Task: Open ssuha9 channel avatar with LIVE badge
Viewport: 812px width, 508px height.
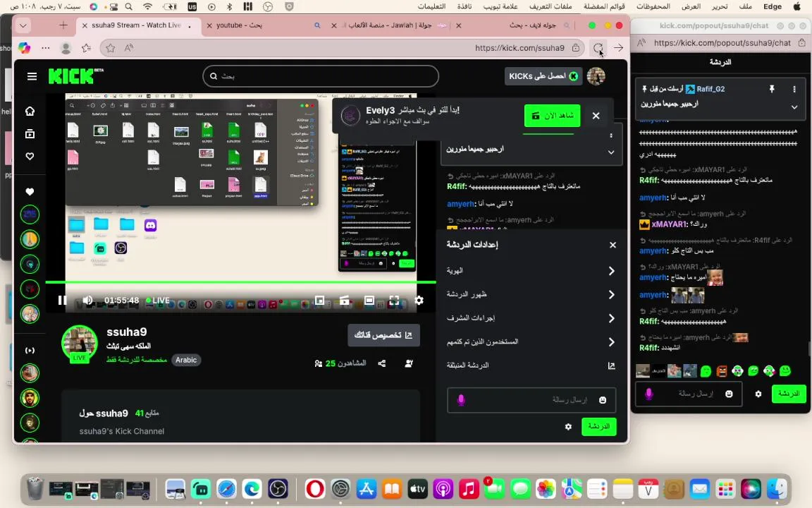Action: tap(79, 343)
